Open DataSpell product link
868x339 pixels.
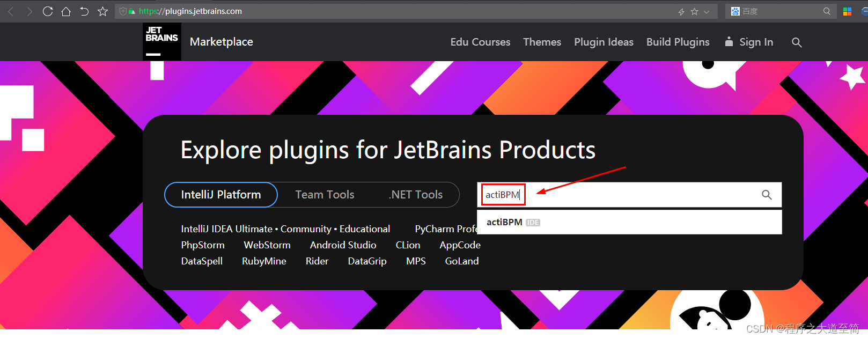(x=202, y=261)
